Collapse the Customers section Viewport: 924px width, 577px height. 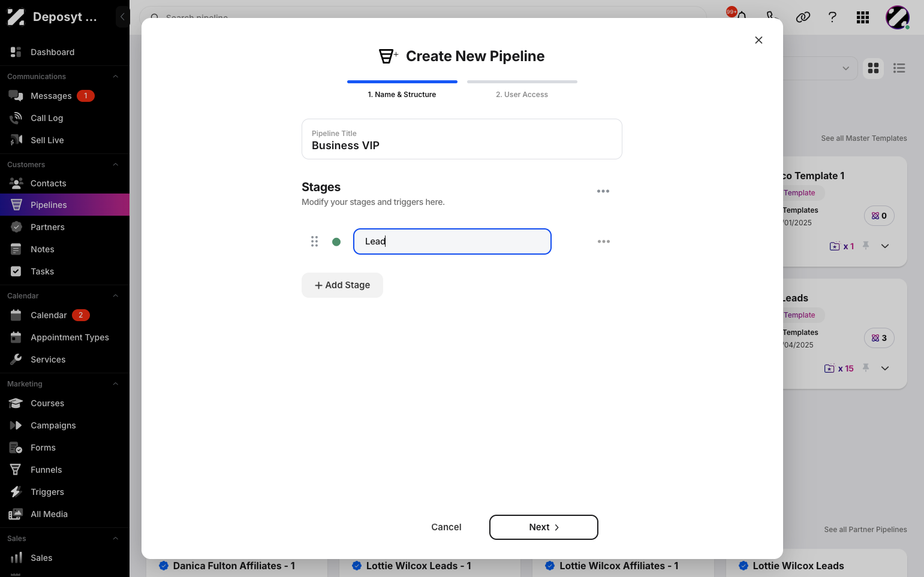pyautogui.click(x=116, y=165)
